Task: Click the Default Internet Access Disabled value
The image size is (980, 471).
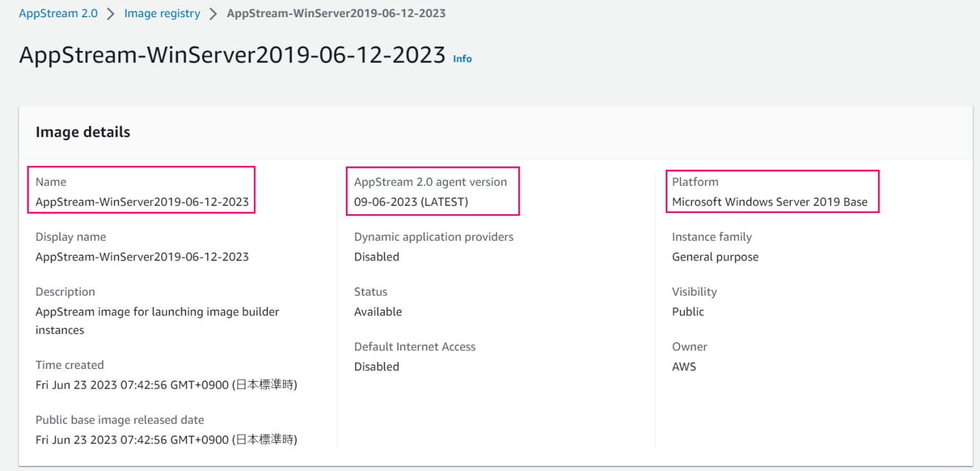Action: pyautogui.click(x=376, y=366)
